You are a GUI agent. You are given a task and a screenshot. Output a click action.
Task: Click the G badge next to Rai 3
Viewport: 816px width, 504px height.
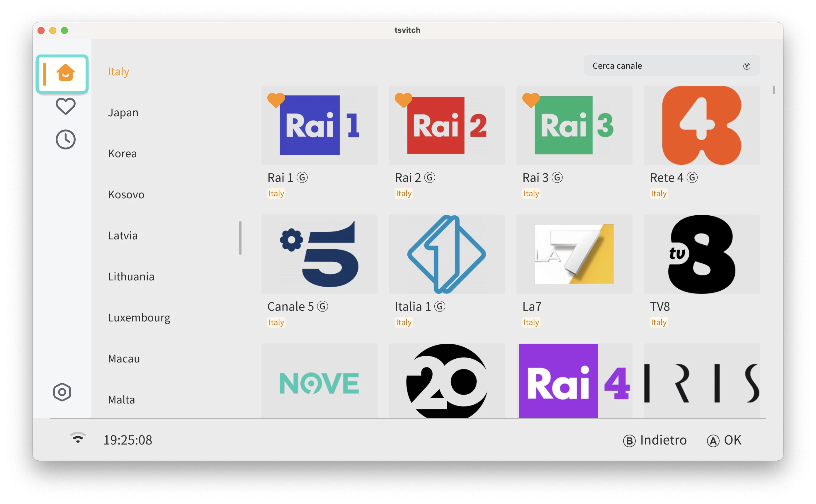pos(557,177)
